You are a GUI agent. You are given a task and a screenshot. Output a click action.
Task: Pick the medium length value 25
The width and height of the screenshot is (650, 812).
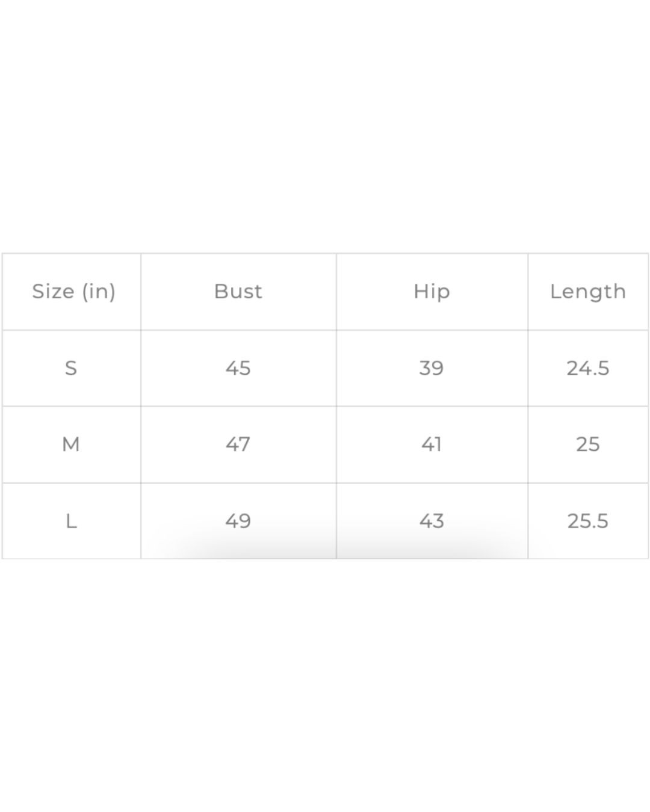pyautogui.click(x=587, y=444)
